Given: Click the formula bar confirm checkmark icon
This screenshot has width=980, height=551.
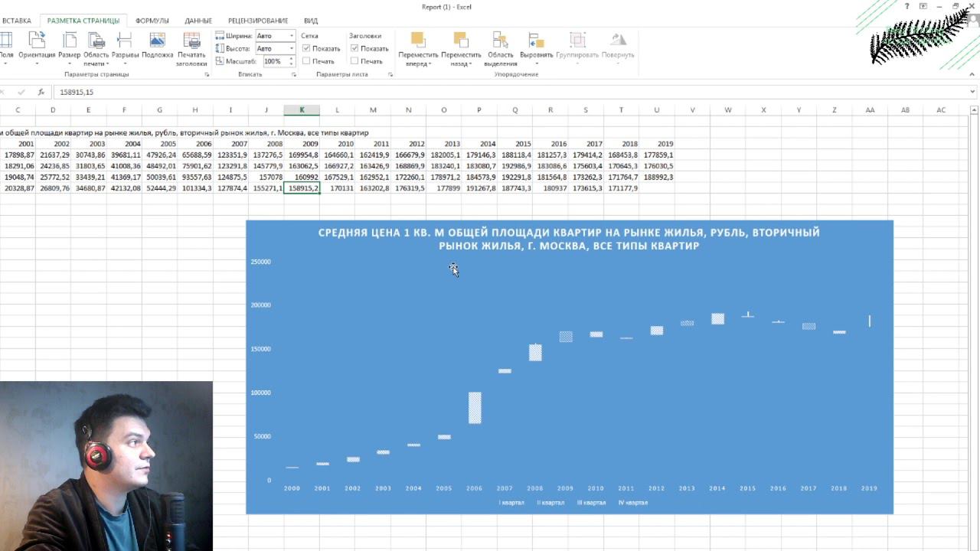Looking at the screenshot, I should tap(21, 92).
